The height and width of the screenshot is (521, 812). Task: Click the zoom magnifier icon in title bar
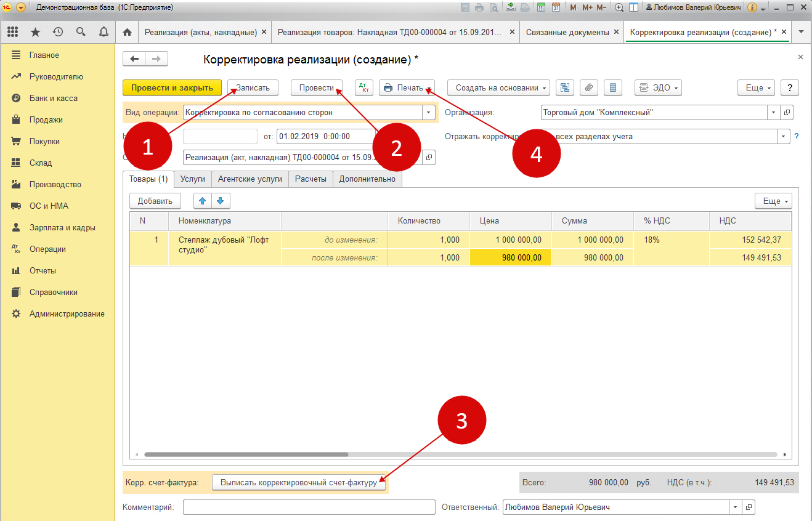point(619,7)
